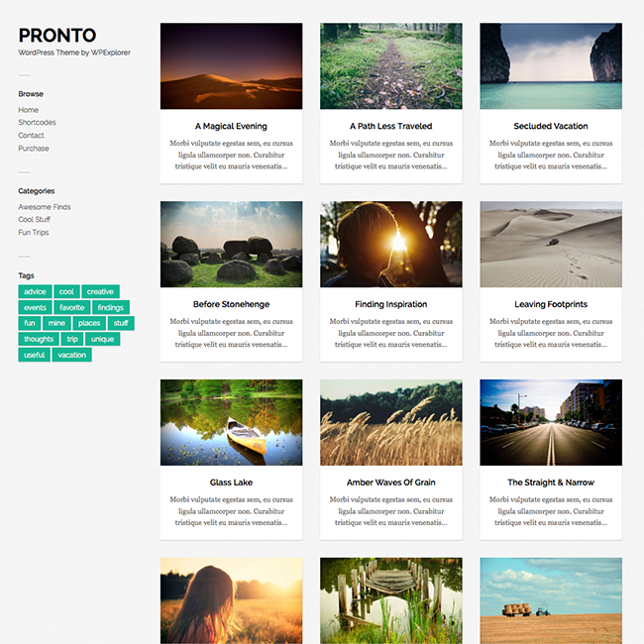Select the 'advice' tag button
This screenshot has width=644, height=644.
point(35,291)
